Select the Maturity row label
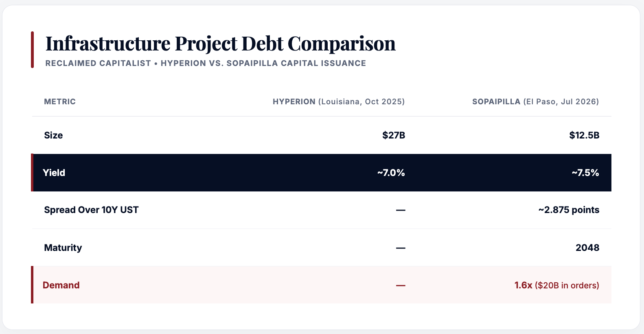 [x=63, y=248]
